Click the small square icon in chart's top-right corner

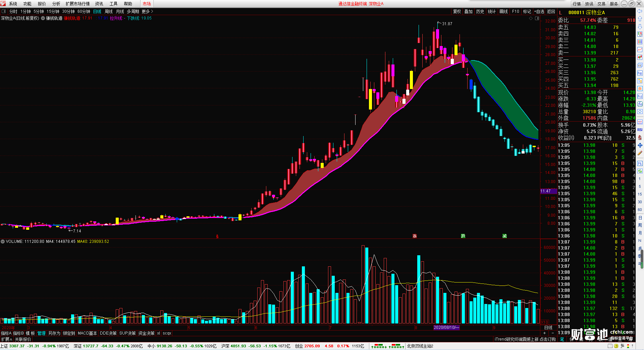(x=537, y=18)
